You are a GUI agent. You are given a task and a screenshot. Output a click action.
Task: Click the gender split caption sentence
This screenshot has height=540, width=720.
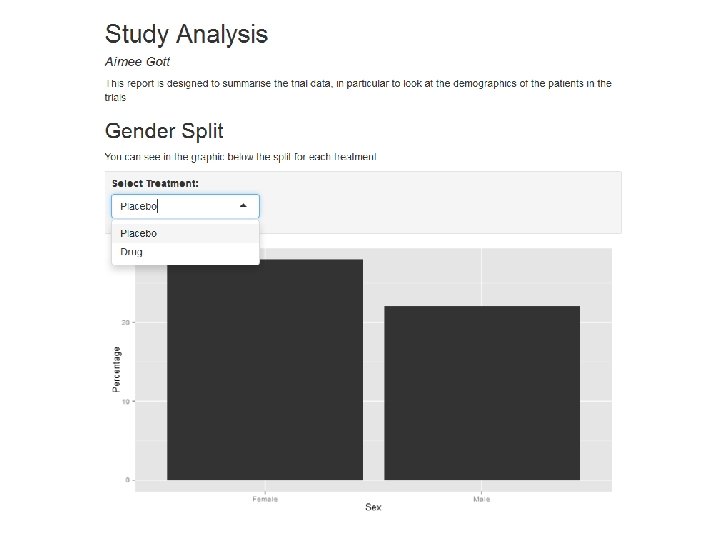coord(241,157)
